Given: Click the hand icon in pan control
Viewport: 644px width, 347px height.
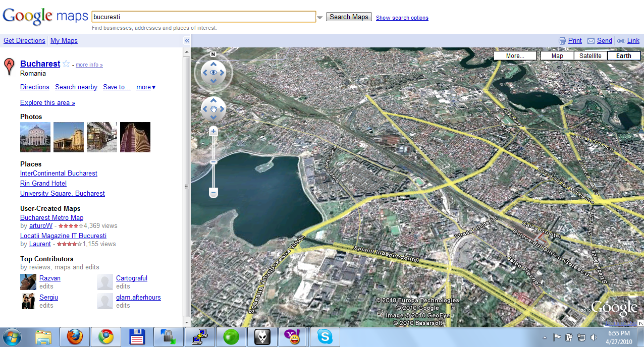Looking at the screenshot, I should click(x=213, y=108).
